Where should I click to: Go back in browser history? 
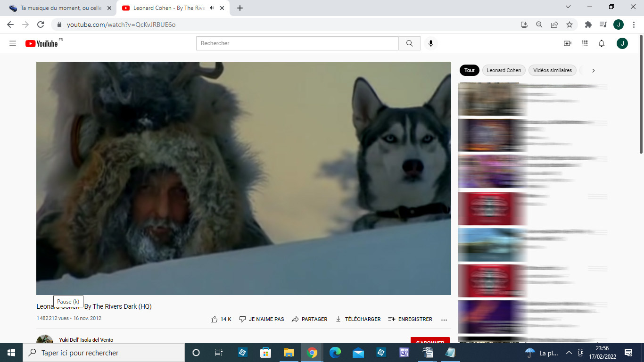coord(10,25)
